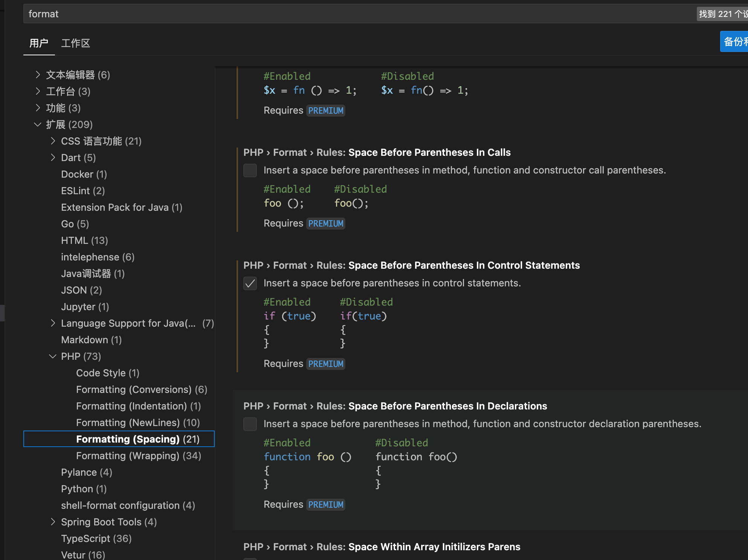Switch to the 工作区 tab
Viewport: 748px width, 560px height.
coord(75,43)
